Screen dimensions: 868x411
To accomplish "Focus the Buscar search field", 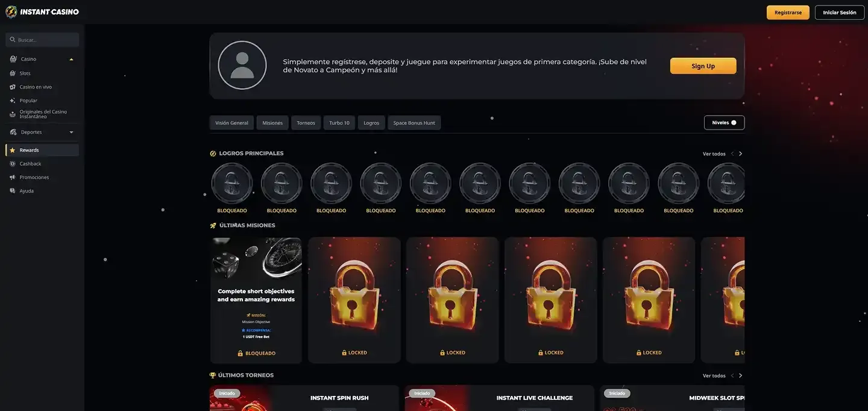I will pos(42,40).
